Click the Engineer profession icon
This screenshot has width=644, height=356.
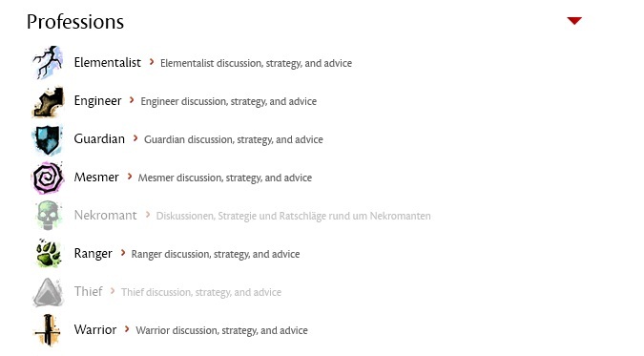tap(48, 101)
